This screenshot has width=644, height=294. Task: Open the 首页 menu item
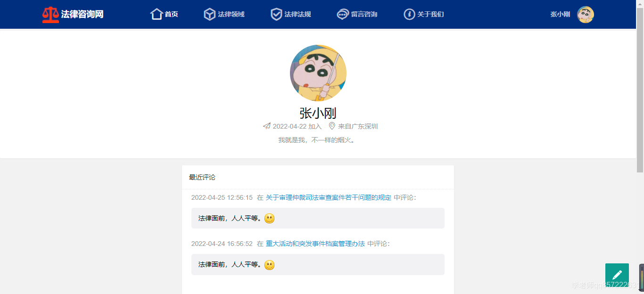coord(171,14)
